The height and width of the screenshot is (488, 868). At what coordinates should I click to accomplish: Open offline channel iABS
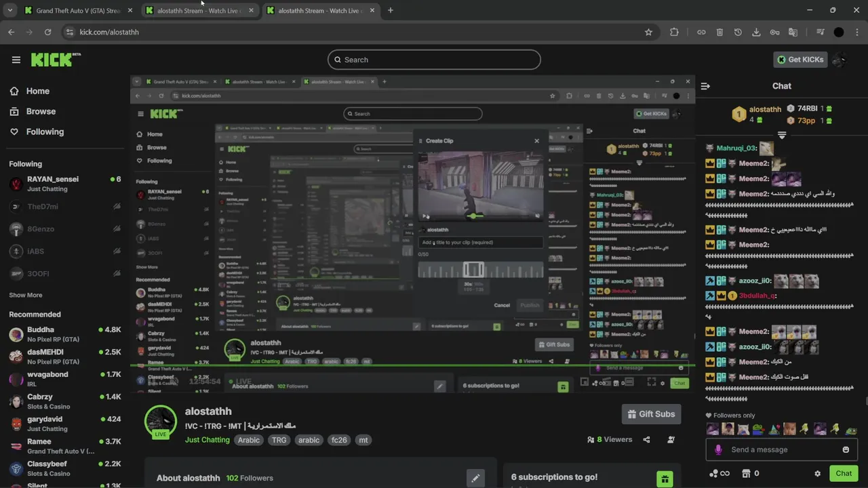coord(65,251)
